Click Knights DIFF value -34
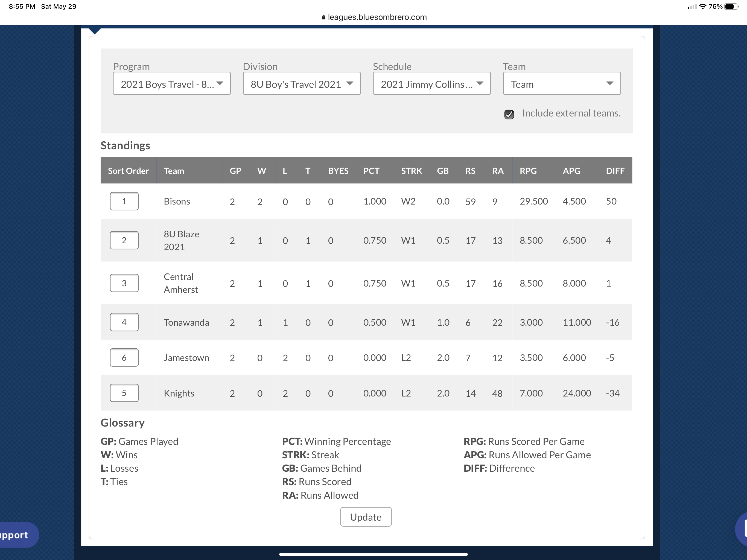Image resolution: width=747 pixels, height=560 pixels. click(x=612, y=393)
